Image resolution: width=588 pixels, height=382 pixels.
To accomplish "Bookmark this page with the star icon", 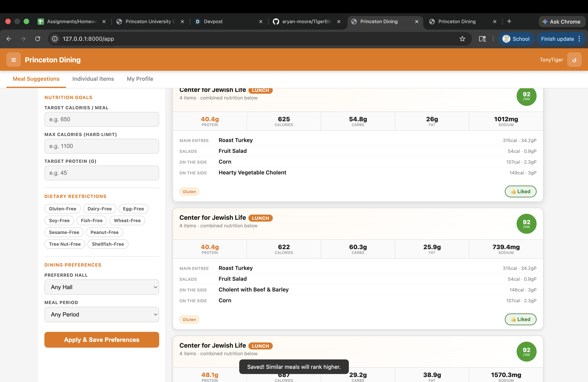I will 462,39.
